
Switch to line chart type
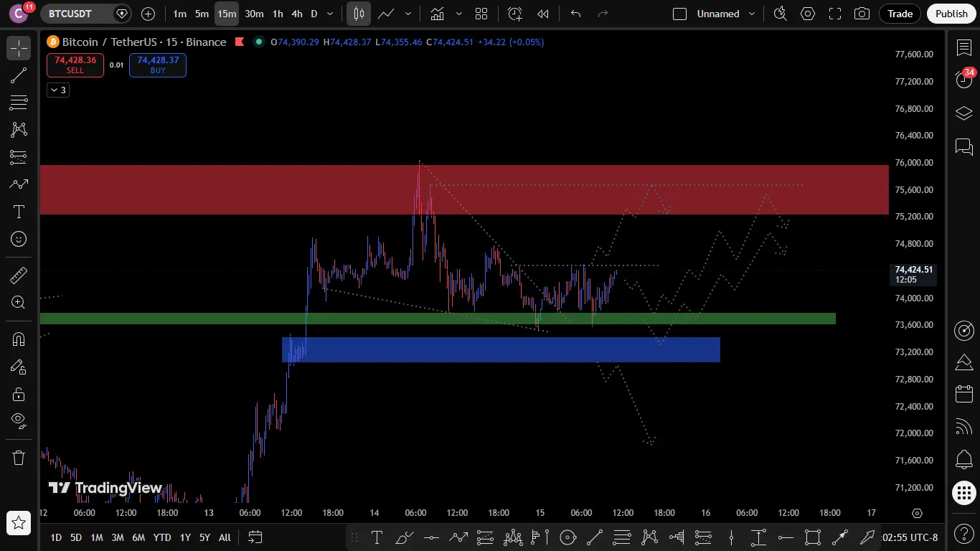pos(386,14)
